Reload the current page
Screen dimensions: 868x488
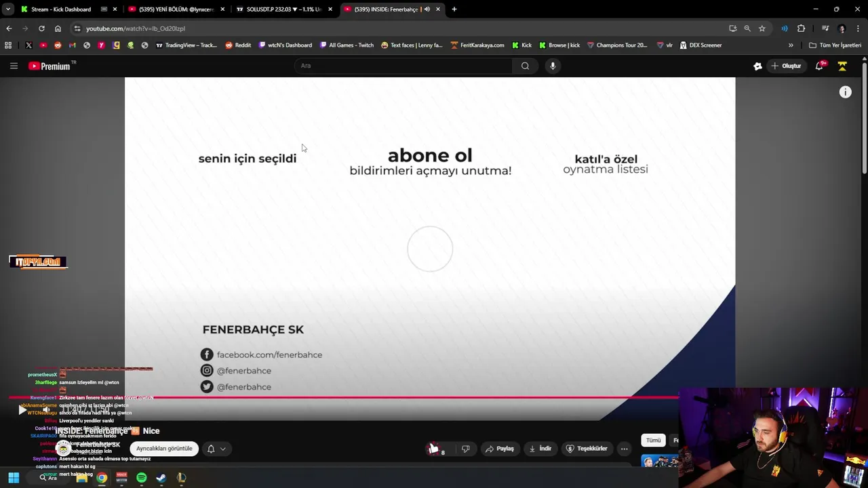coord(41,28)
